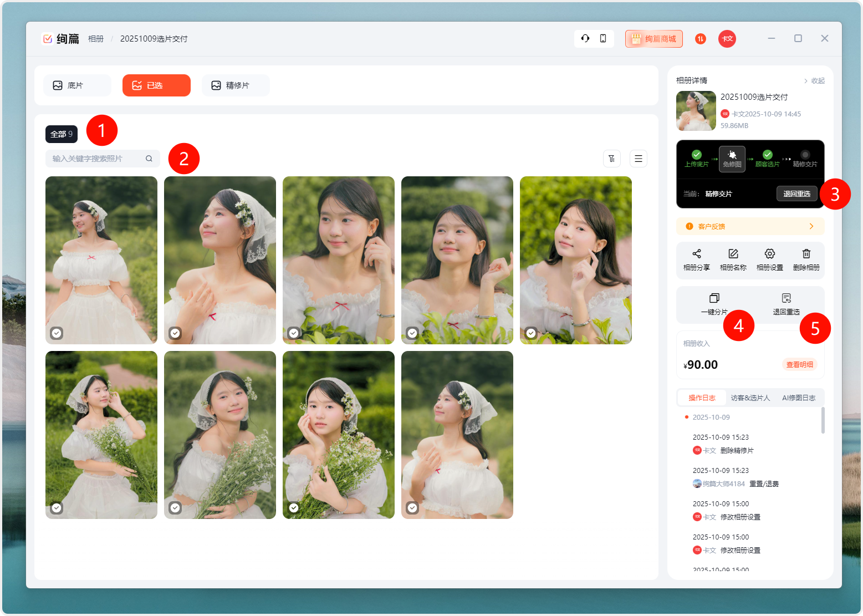Screen dimensions: 863x616
Task: Open album settings gear 相册设置
Action: coord(769,254)
